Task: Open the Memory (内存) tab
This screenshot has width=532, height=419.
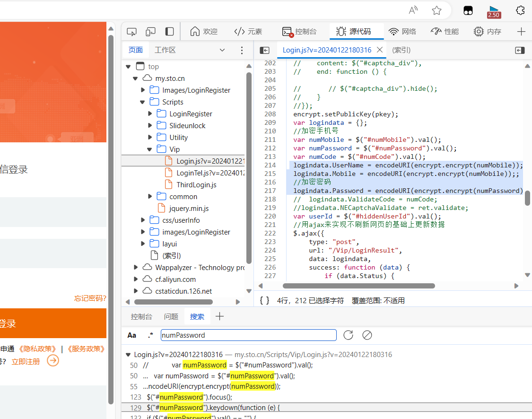Action: click(488, 32)
